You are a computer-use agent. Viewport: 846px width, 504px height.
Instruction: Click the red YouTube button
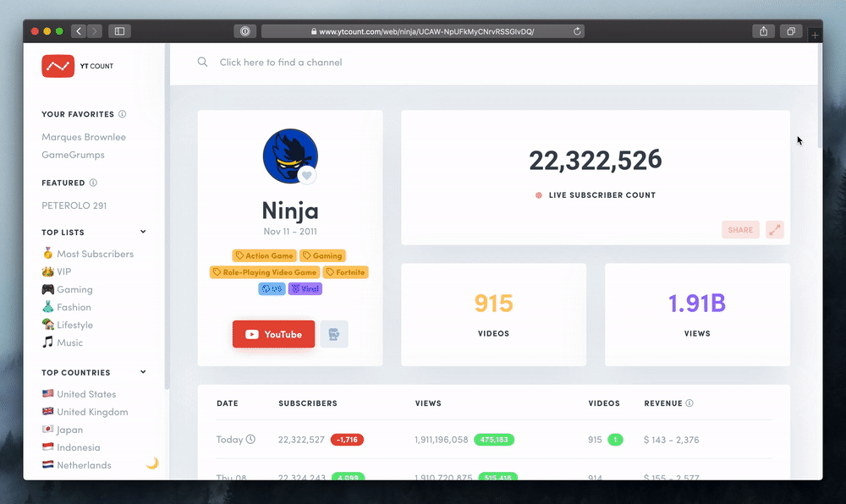(x=273, y=334)
